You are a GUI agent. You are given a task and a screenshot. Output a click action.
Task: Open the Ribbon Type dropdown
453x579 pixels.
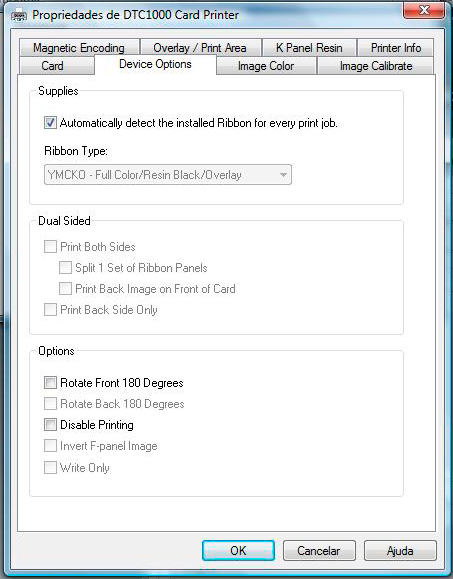(x=168, y=175)
